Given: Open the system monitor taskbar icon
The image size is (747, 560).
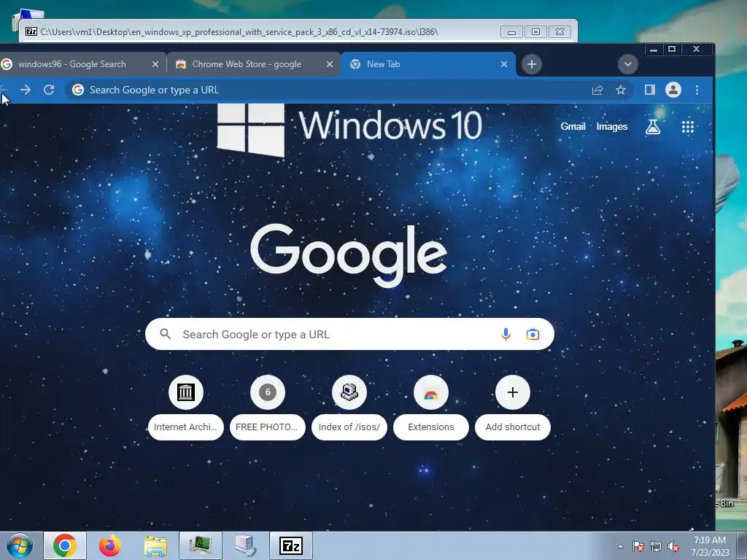Looking at the screenshot, I should [x=200, y=545].
